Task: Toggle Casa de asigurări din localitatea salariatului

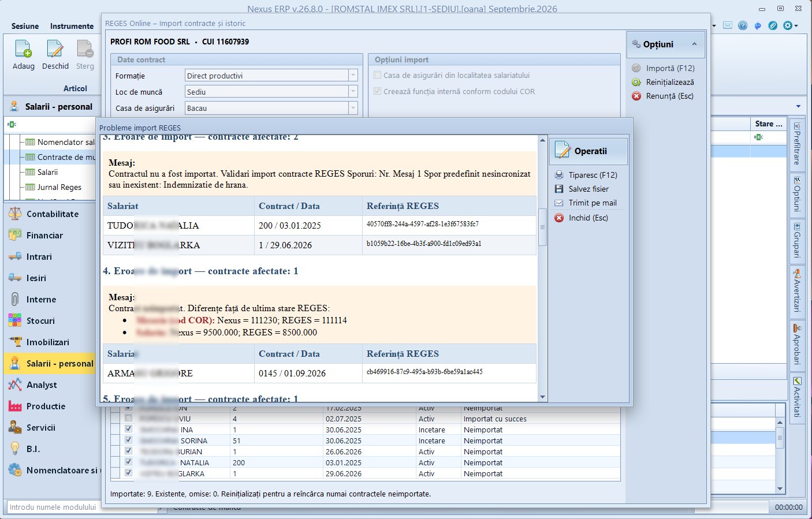Action: 378,75
